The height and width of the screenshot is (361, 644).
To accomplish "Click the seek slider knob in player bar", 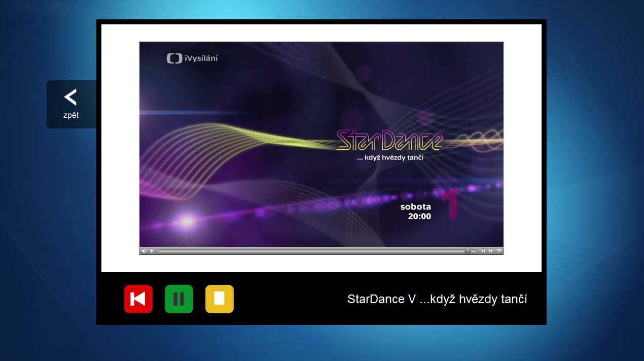I will (x=468, y=251).
